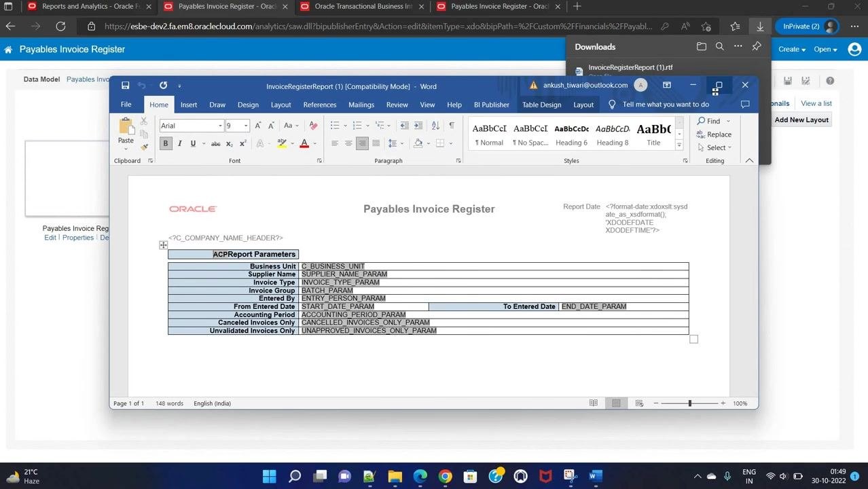Click the Superscript icon
868x489 pixels.
[242, 143]
